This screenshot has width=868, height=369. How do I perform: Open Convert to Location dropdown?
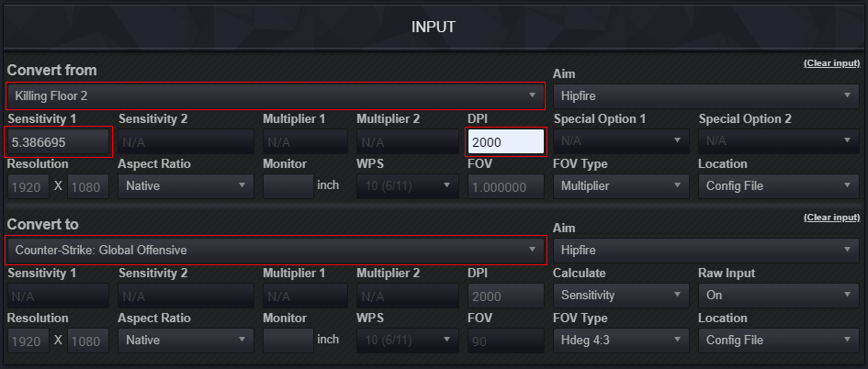click(x=777, y=340)
